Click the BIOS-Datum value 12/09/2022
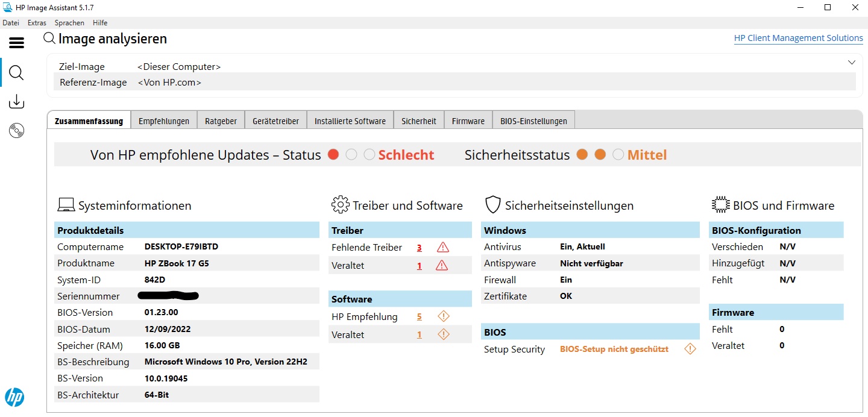868x417 pixels. (168, 329)
